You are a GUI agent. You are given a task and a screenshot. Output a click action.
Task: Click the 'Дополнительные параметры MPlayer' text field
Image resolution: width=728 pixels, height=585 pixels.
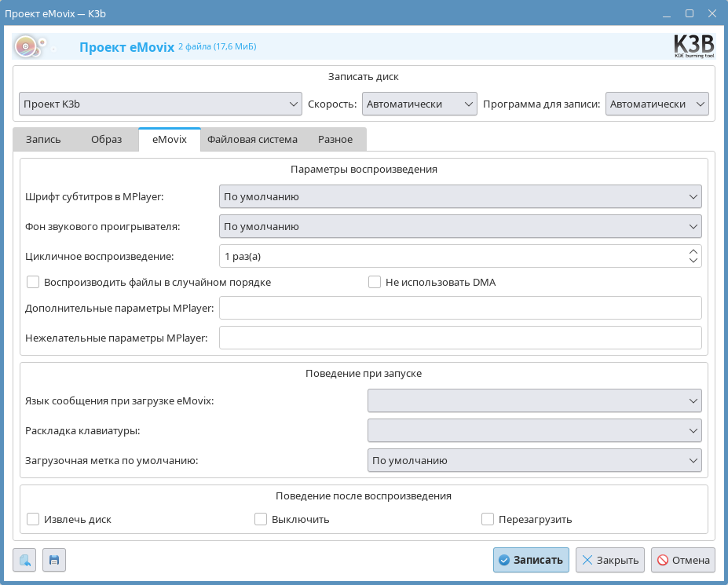coord(459,309)
